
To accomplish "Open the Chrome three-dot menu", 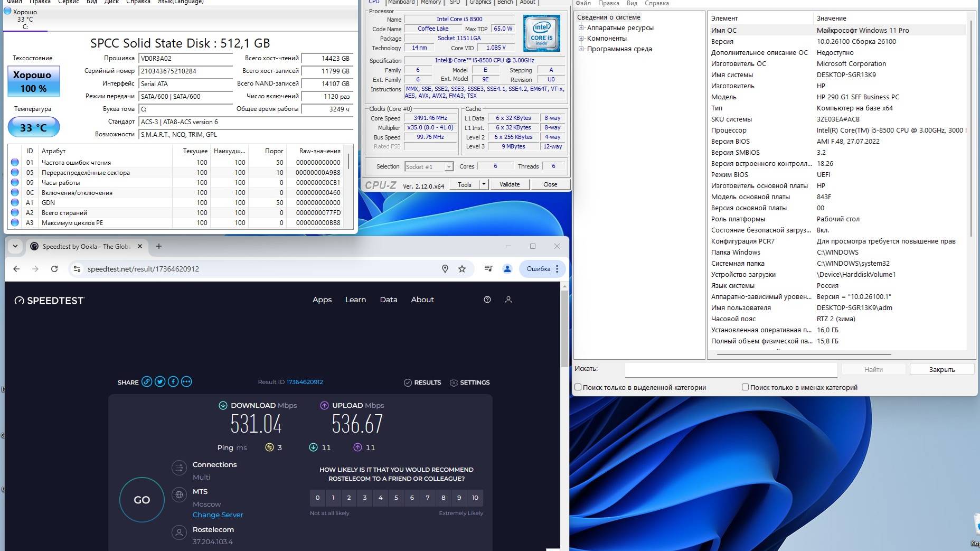I will 557,269.
